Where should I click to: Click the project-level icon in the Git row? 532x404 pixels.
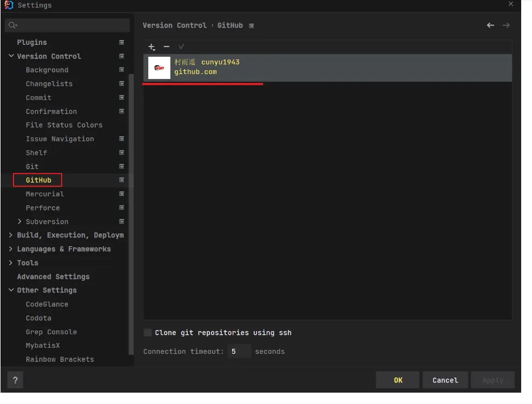click(x=121, y=167)
